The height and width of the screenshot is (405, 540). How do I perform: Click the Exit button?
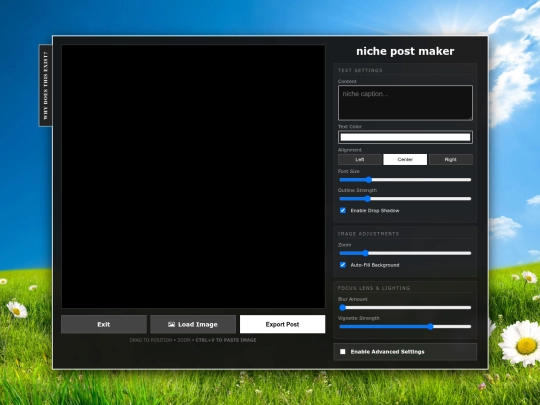pyautogui.click(x=104, y=324)
